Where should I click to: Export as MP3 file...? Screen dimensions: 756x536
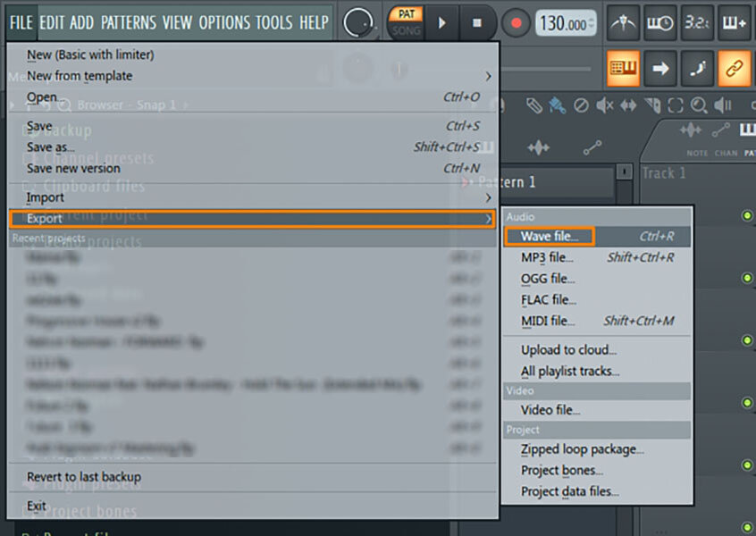click(x=597, y=257)
